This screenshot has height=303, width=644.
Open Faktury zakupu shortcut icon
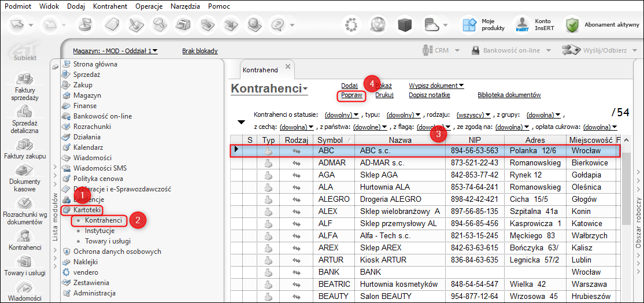pos(24,145)
